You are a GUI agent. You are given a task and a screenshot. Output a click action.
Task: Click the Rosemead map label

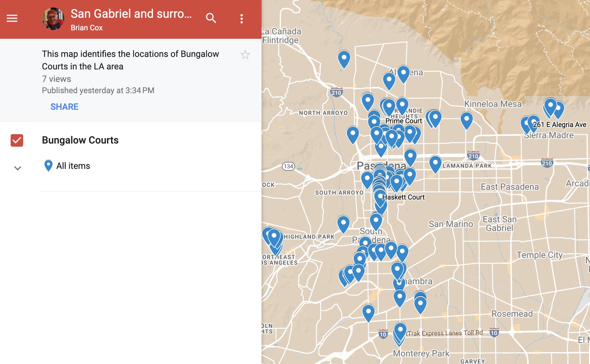tap(512, 314)
